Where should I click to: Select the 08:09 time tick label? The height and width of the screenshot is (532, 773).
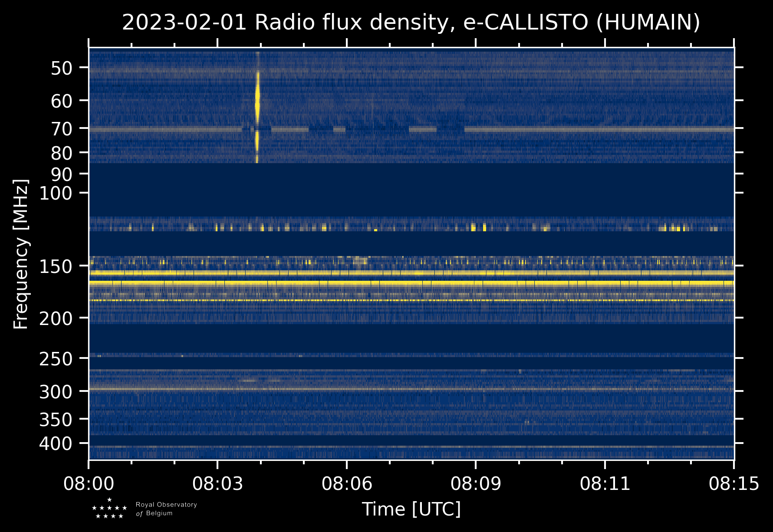476,483
